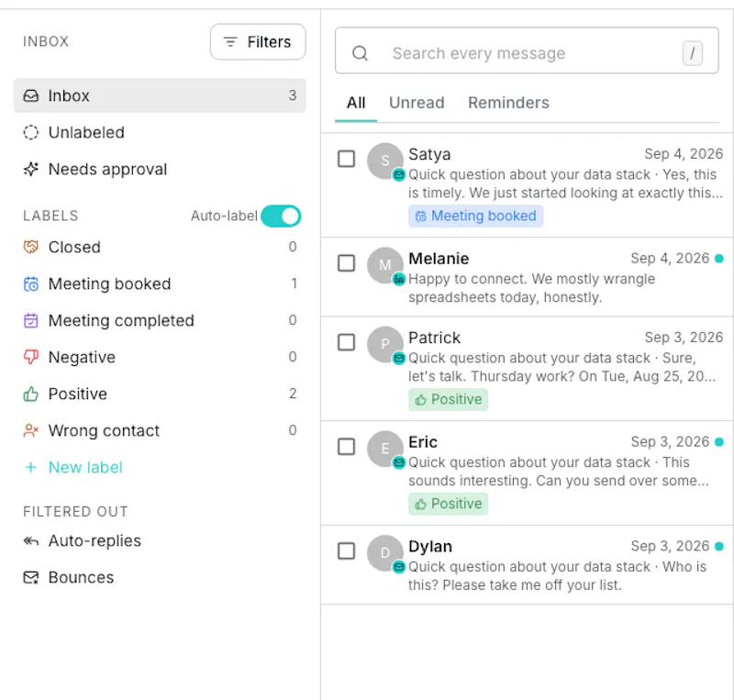Switch to the Reminders tab
This screenshot has width=734, height=700.
(508, 103)
